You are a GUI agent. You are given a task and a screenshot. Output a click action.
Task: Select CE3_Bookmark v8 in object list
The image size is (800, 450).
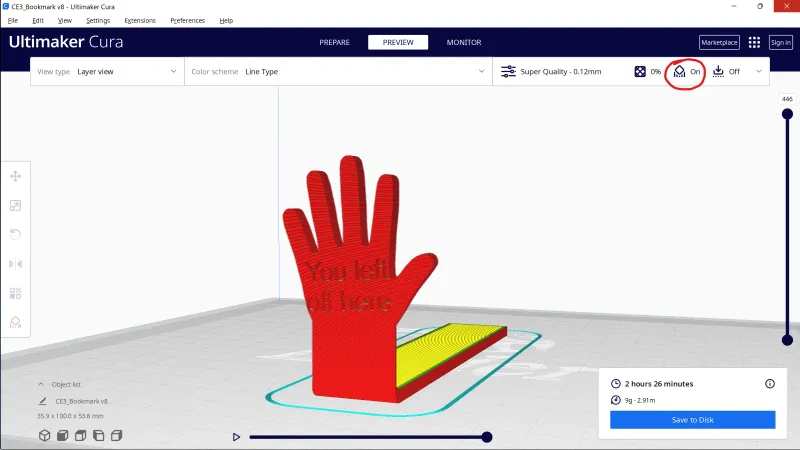click(x=82, y=401)
